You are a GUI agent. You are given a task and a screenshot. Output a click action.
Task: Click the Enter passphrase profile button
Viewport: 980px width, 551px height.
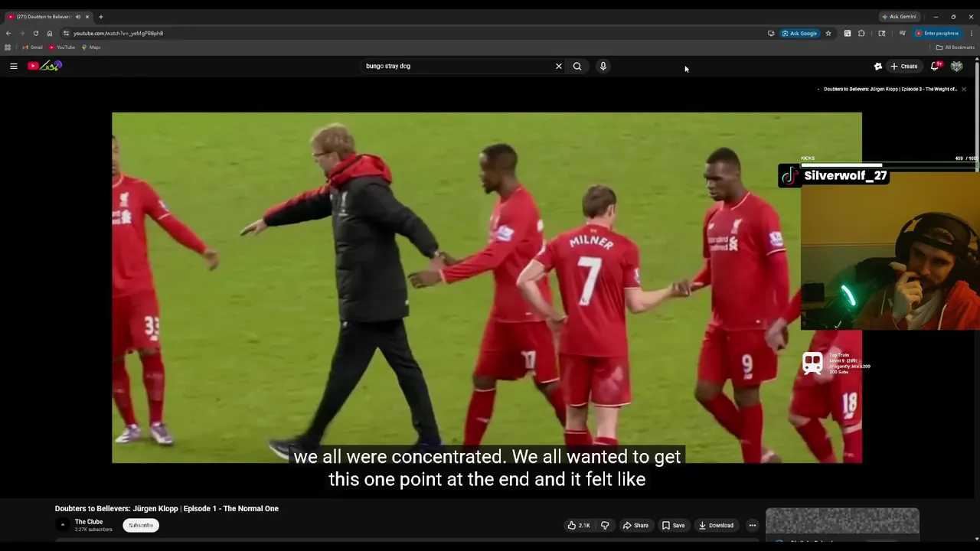(937, 33)
